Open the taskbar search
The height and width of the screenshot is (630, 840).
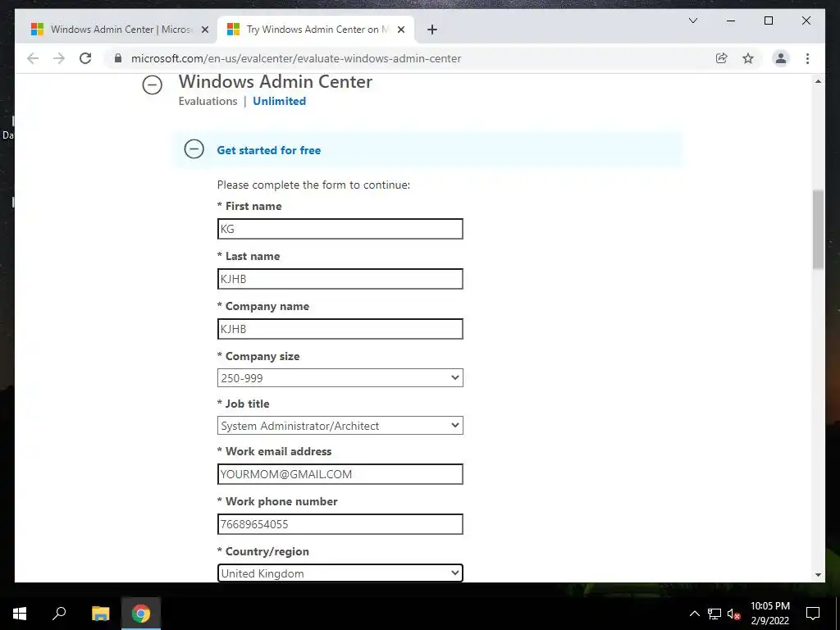tap(59, 614)
